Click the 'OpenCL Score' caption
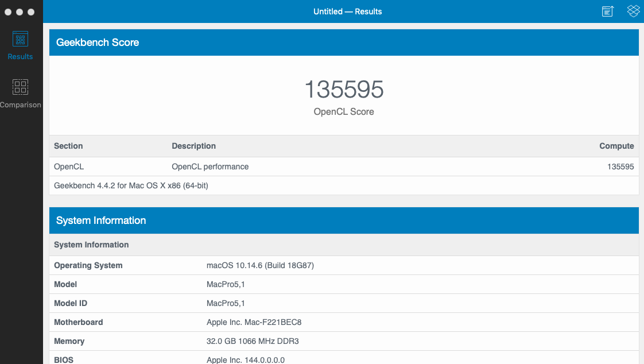Viewport: 644px width, 364px height. coord(344,112)
